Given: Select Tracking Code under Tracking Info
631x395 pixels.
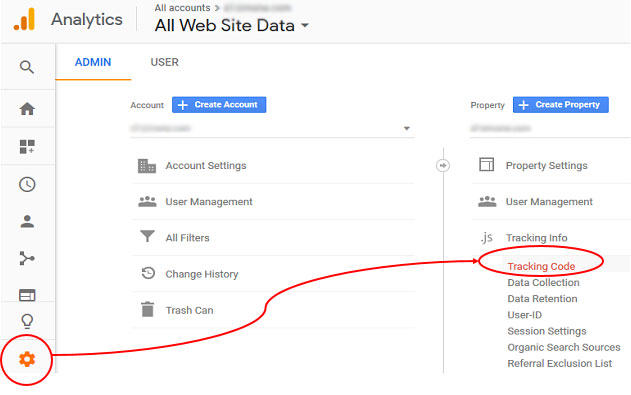Looking at the screenshot, I should (541, 266).
